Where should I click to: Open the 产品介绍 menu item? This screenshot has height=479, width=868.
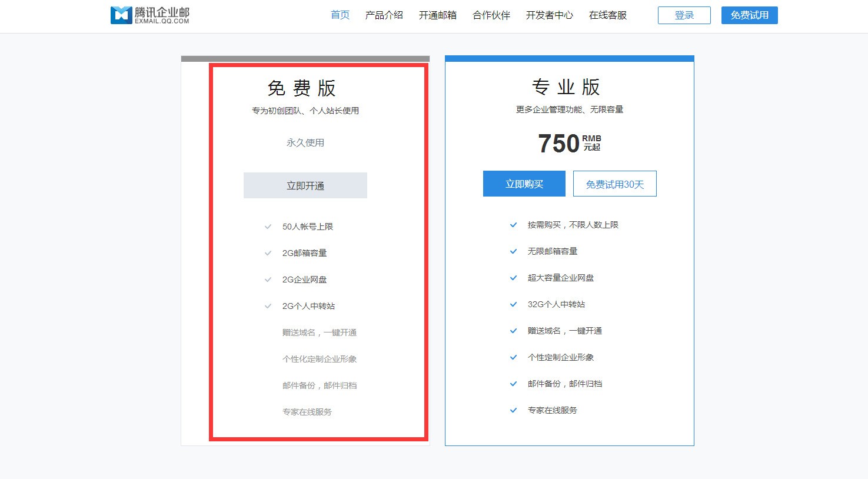(384, 15)
